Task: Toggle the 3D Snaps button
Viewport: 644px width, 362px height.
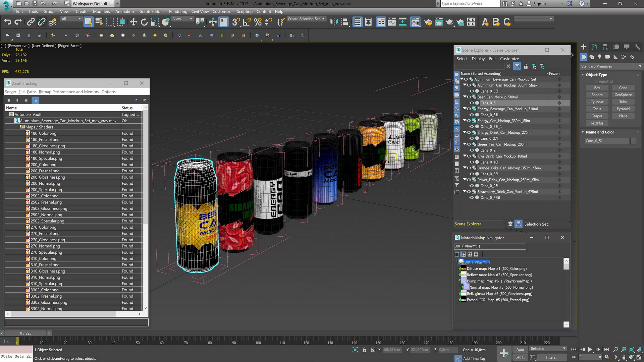Action: click(236, 22)
